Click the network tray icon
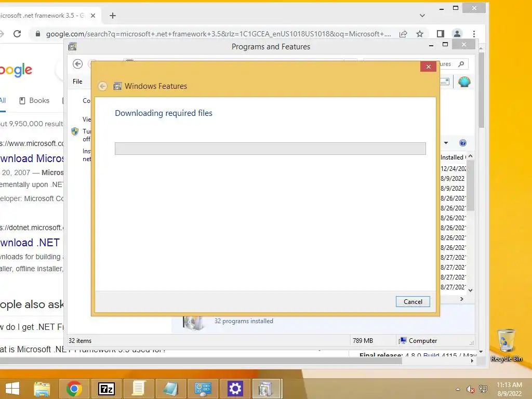532x399 pixels. 483,389
